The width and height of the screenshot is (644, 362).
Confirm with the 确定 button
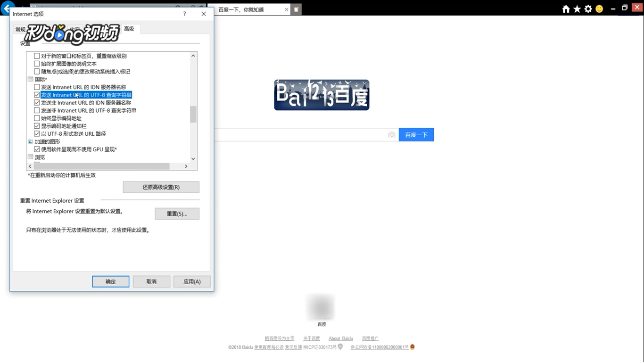[x=111, y=281]
